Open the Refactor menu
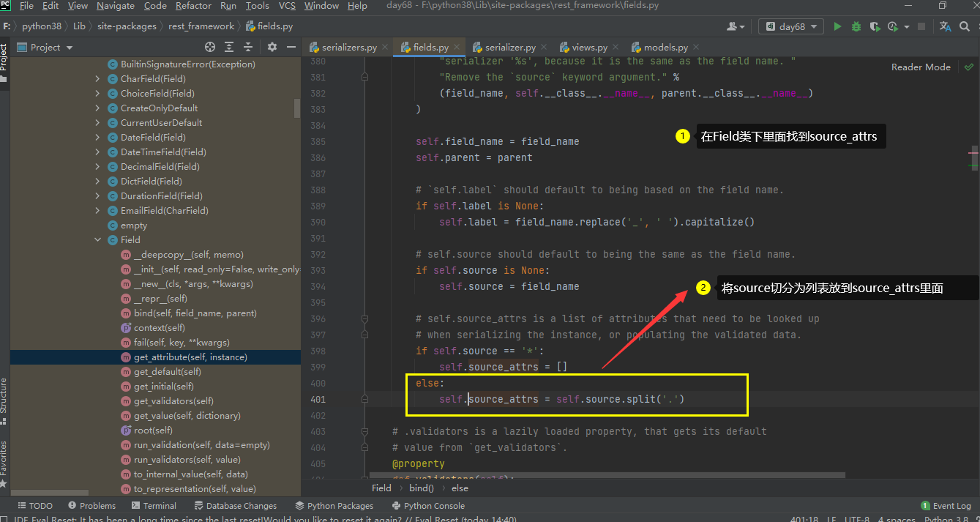The image size is (980, 522). tap(193, 6)
